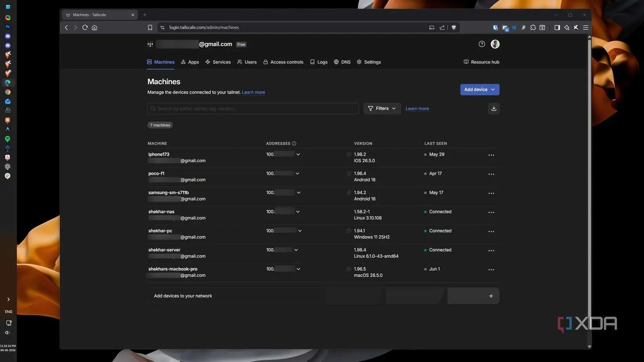Open new browser tab with plus button
This screenshot has height=362, width=644.
click(144, 15)
